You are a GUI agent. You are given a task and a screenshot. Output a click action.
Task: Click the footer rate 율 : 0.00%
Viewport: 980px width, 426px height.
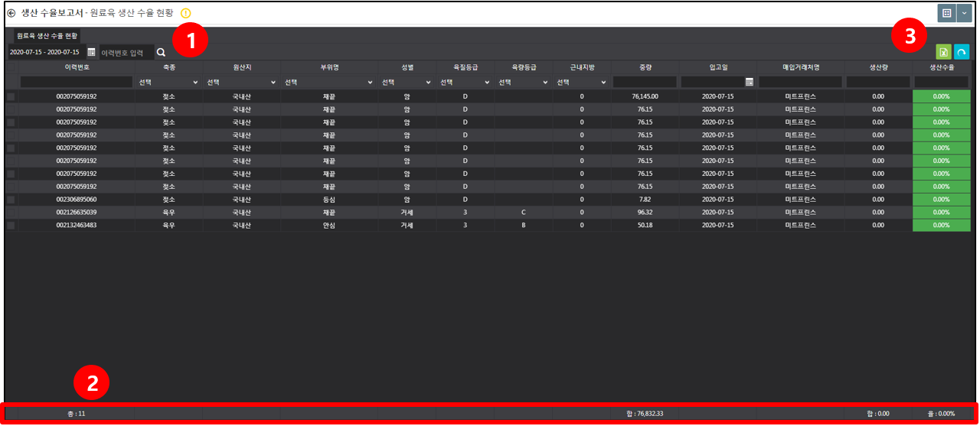[x=941, y=413]
